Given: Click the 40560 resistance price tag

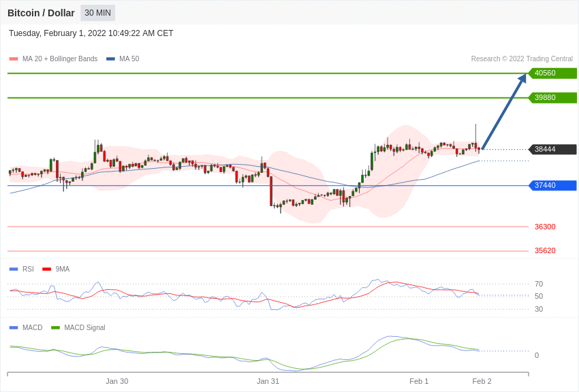Looking at the screenshot, I should tap(553, 73).
